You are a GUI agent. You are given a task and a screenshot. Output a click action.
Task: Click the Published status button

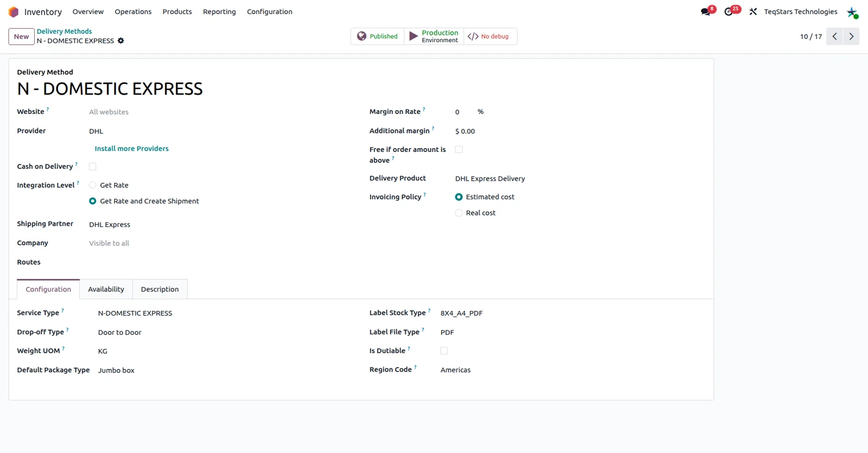[x=378, y=36]
